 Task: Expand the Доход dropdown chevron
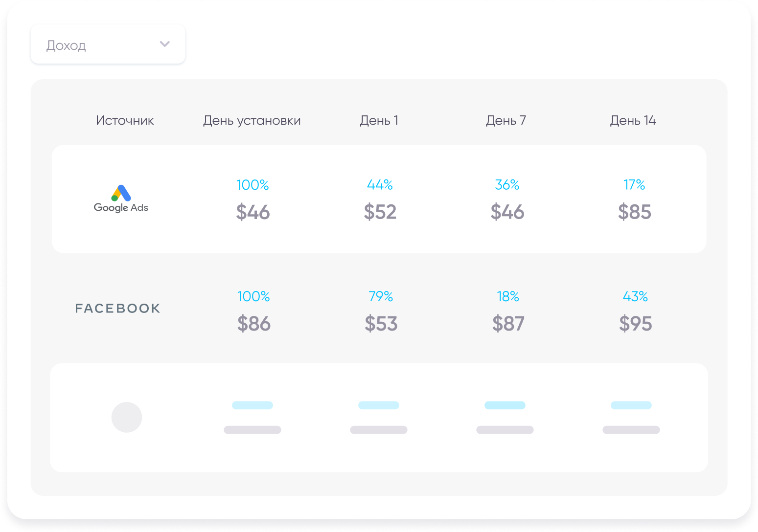165,44
